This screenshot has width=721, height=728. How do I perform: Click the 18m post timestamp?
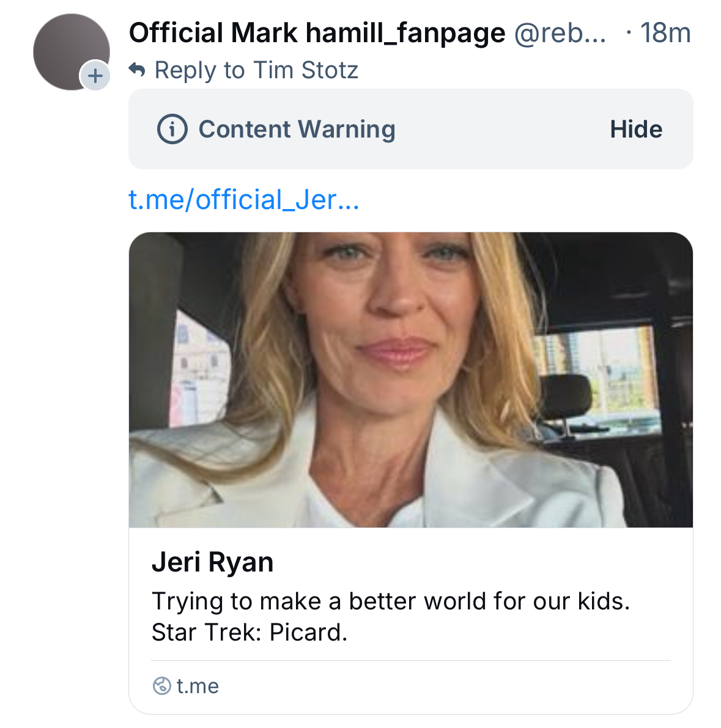point(665,33)
